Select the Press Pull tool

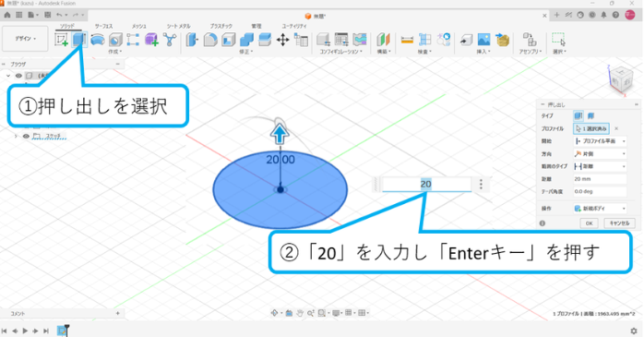[192, 40]
